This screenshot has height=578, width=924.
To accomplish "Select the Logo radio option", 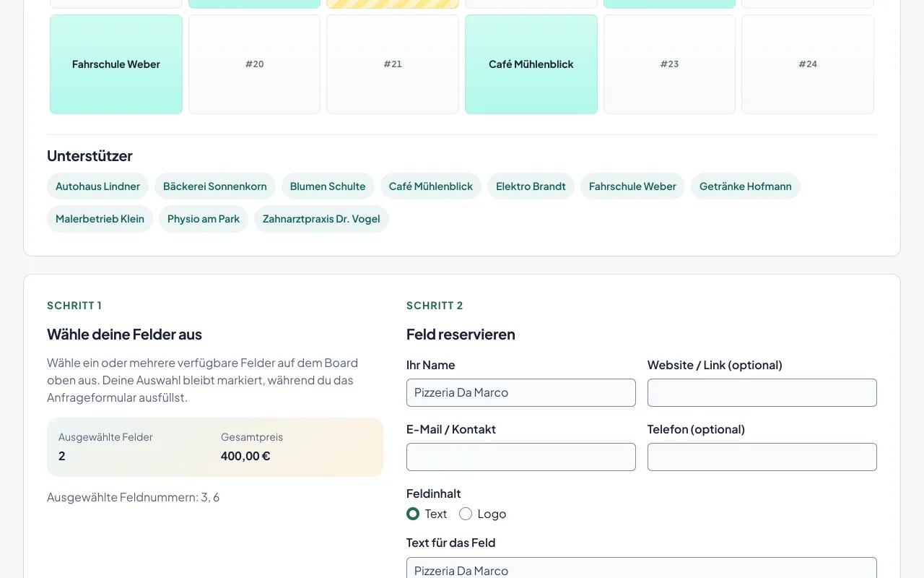I will pyautogui.click(x=466, y=514).
